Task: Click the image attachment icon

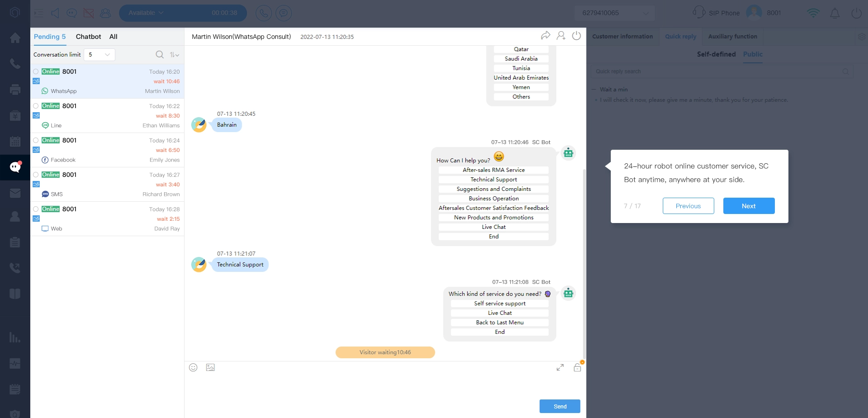Action: click(210, 367)
